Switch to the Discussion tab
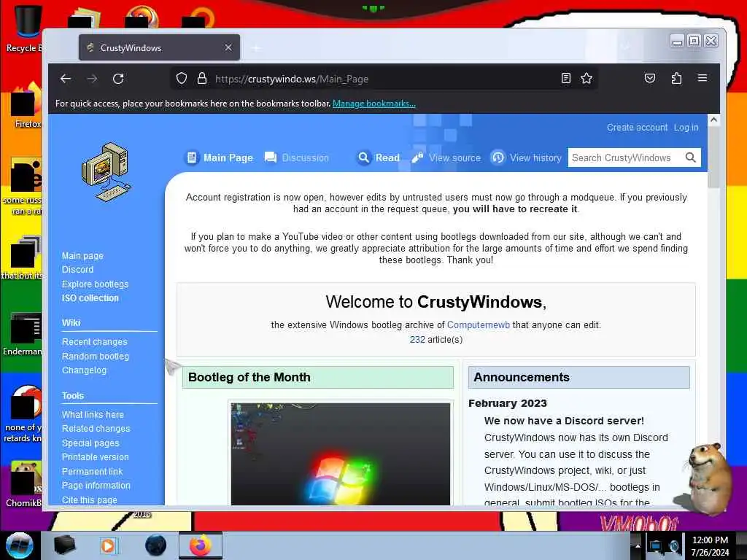The image size is (747, 560). coord(297,157)
